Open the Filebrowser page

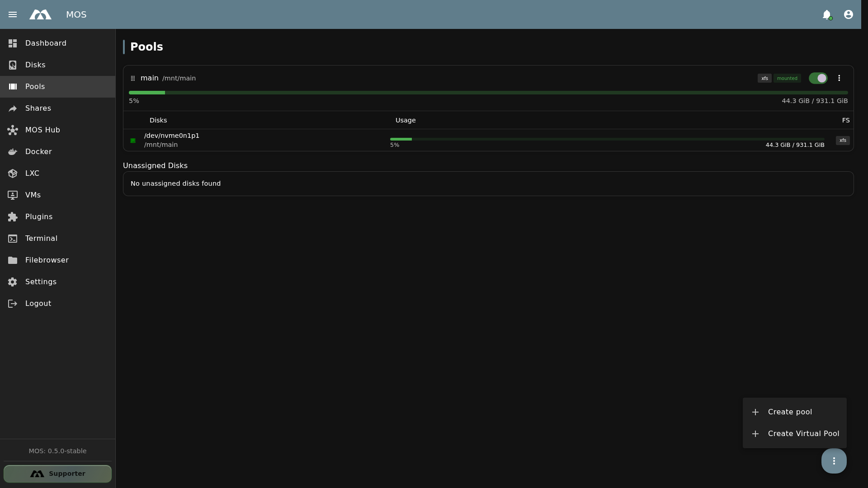coord(58,260)
